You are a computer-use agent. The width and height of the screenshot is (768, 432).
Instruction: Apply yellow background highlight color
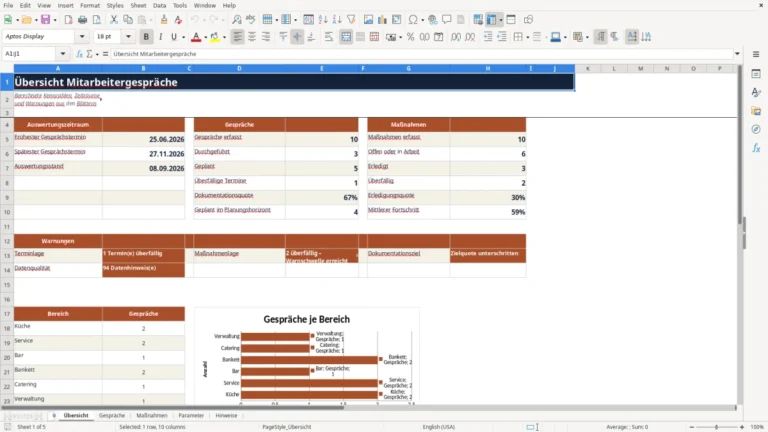(x=215, y=37)
